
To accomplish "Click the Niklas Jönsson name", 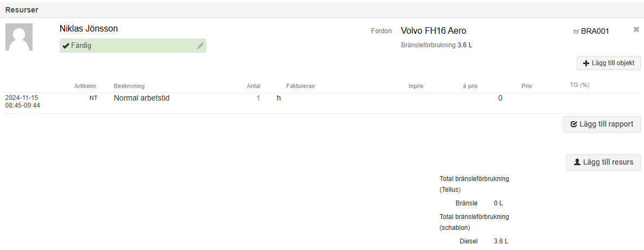I will pos(89,29).
